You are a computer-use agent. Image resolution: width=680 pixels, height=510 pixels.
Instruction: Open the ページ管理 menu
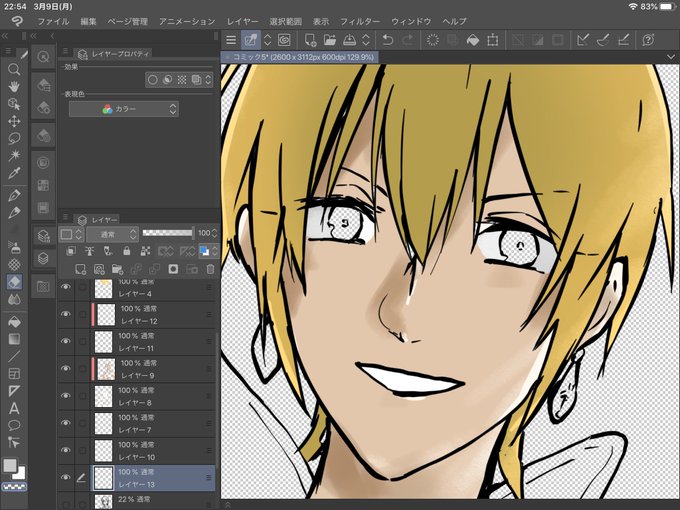(x=128, y=21)
